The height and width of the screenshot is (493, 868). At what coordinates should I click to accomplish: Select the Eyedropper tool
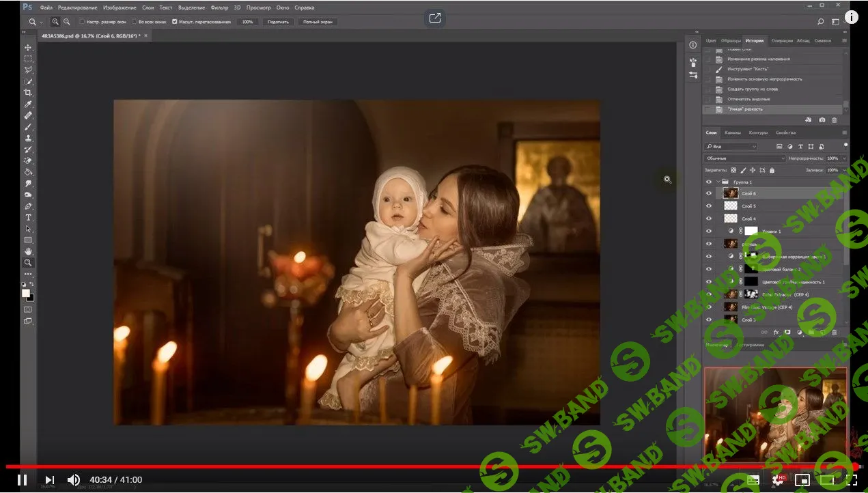coord(28,104)
